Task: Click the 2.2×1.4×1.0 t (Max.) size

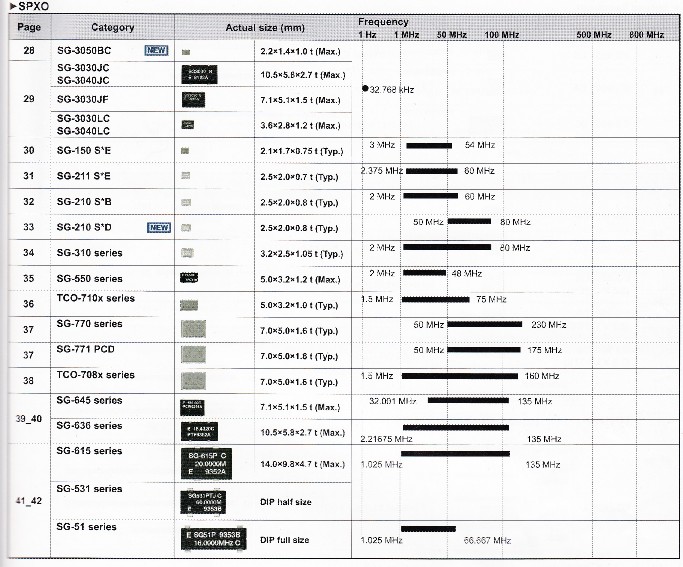Action: pos(300,51)
